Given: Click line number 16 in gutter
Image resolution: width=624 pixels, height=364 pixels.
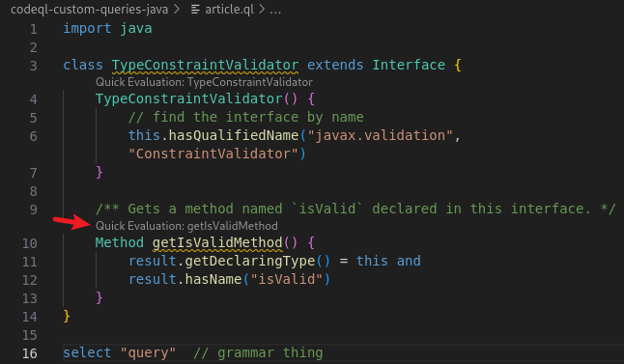Looking at the screenshot, I should (30, 353).
